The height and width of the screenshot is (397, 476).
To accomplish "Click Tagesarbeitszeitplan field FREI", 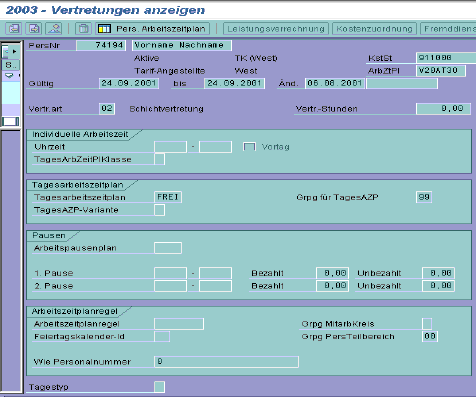I will tap(168, 197).
